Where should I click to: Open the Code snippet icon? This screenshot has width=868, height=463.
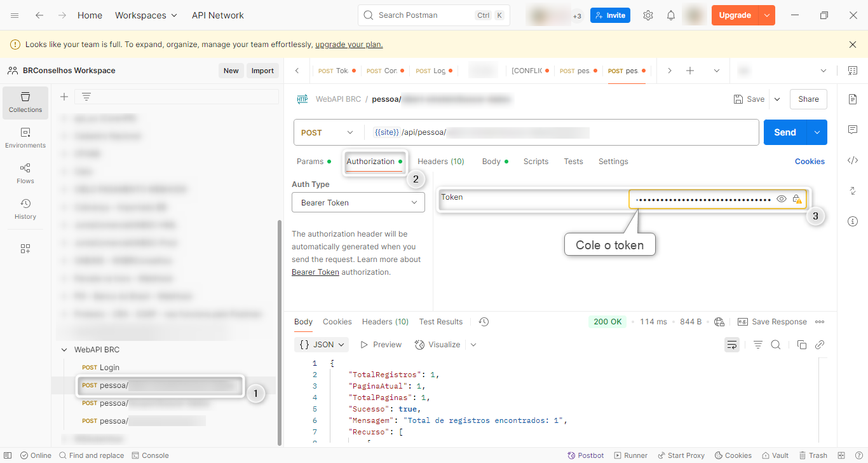click(x=853, y=160)
